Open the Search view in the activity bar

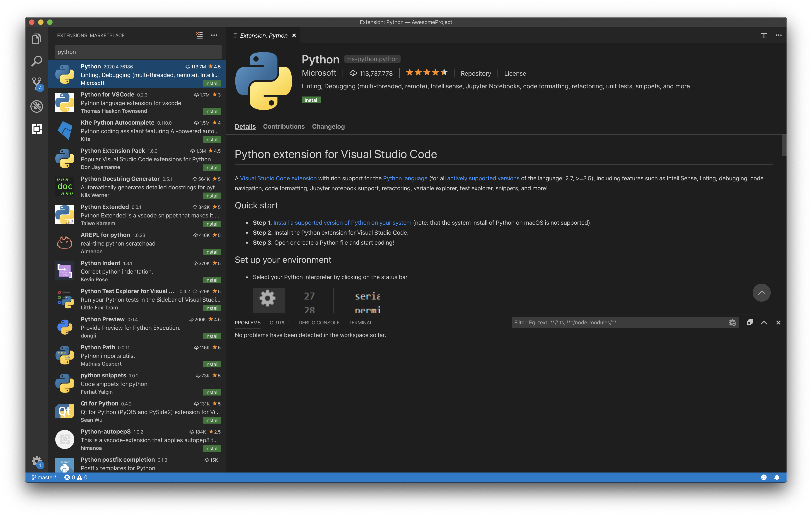click(36, 61)
